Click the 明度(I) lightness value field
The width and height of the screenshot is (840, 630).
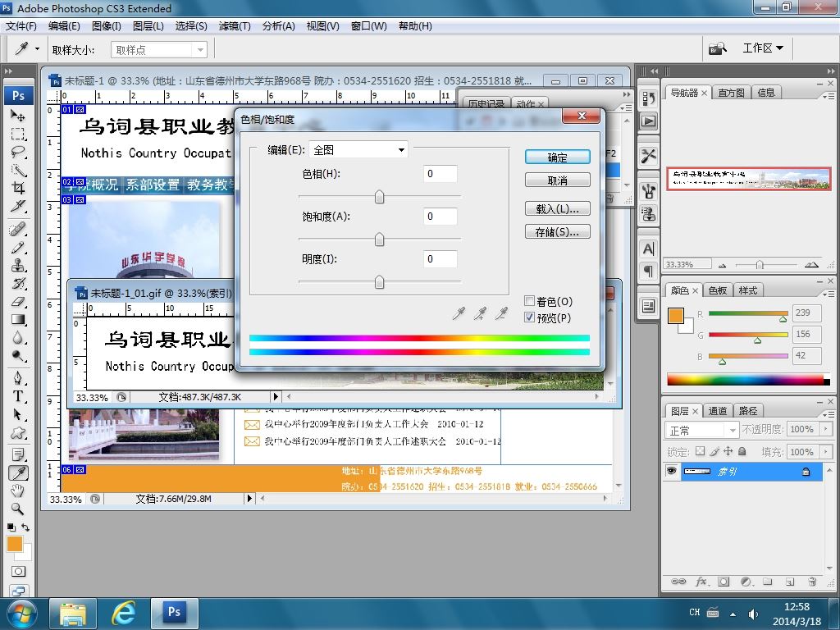pos(441,258)
